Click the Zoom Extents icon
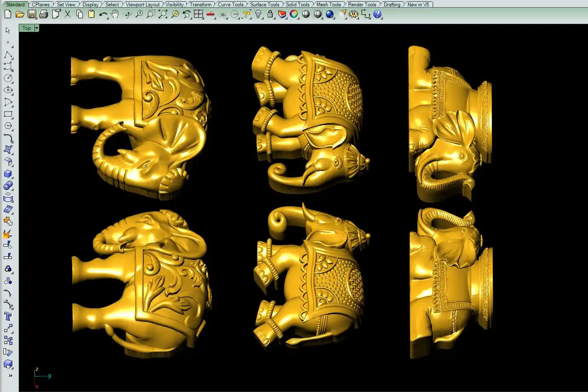The width and height of the screenshot is (588, 392). pos(163,14)
